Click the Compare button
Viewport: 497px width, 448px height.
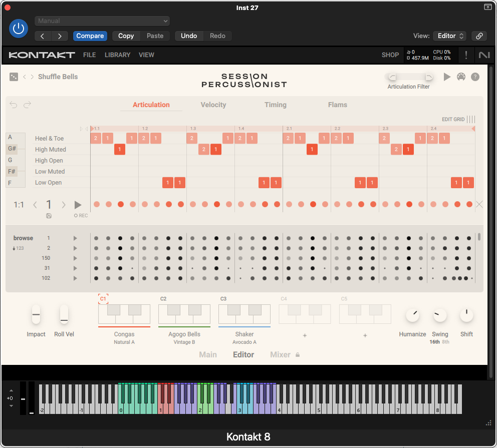pos(90,36)
